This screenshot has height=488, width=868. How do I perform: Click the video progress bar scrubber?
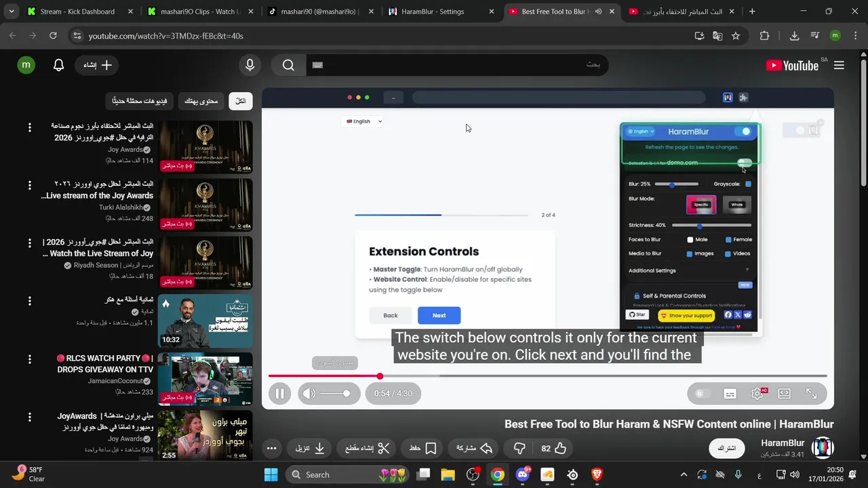pos(380,375)
